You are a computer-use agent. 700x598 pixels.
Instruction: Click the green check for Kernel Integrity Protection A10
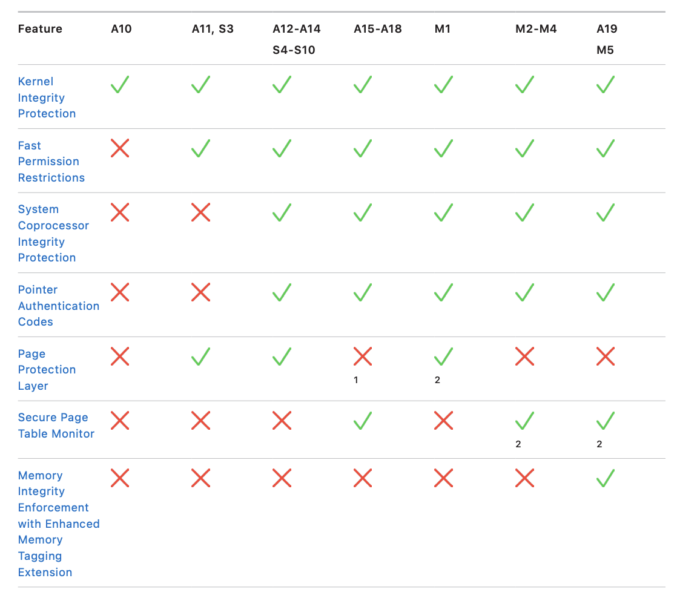pyautogui.click(x=120, y=84)
